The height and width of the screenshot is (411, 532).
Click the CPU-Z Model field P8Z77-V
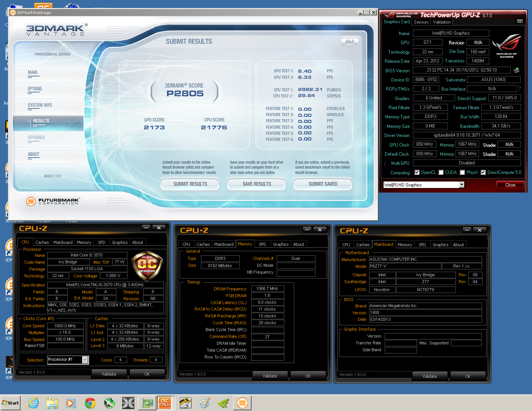(405, 266)
